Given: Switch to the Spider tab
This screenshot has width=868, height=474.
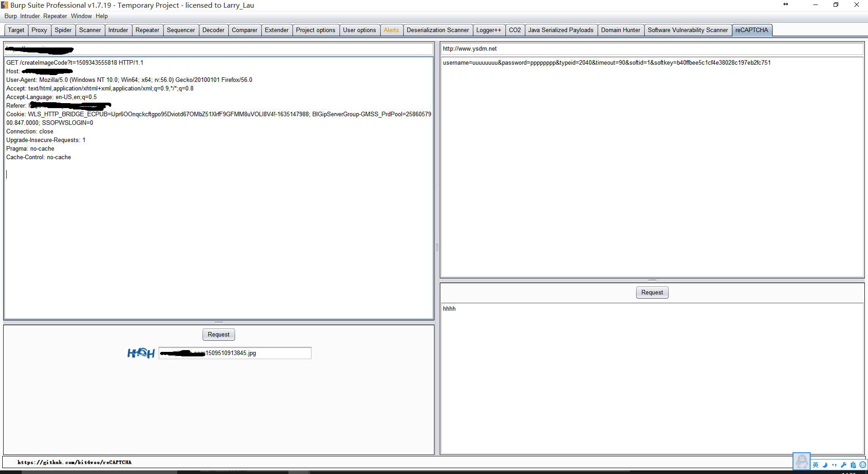Looking at the screenshot, I should click(63, 30).
